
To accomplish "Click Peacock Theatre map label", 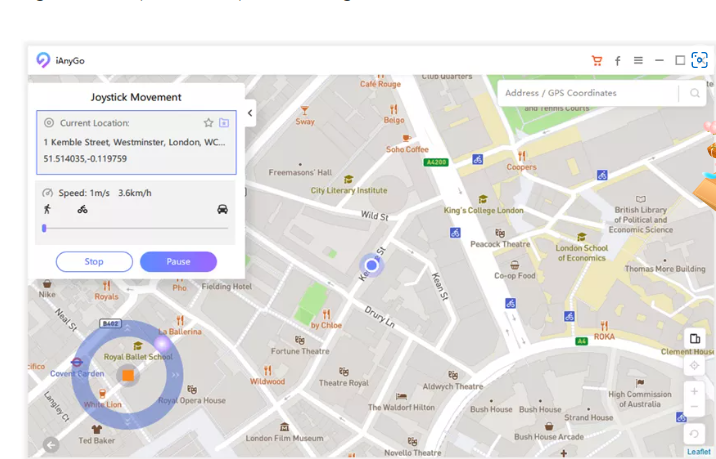I will [500, 244].
